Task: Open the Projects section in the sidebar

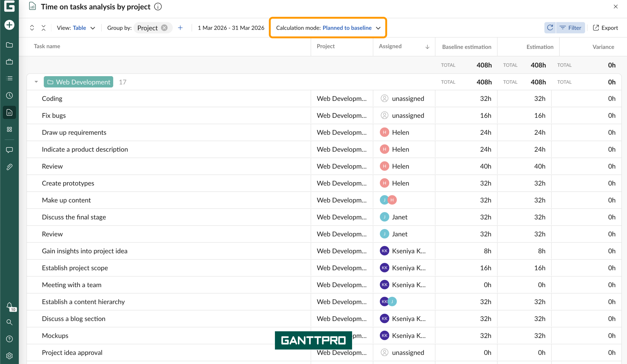Action: pos(9,45)
